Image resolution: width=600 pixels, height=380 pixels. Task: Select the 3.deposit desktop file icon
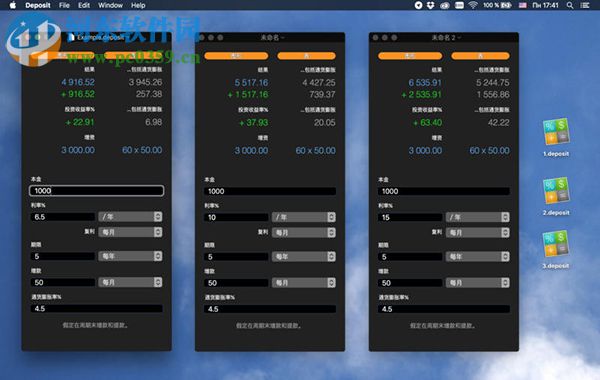coord(555,243)
